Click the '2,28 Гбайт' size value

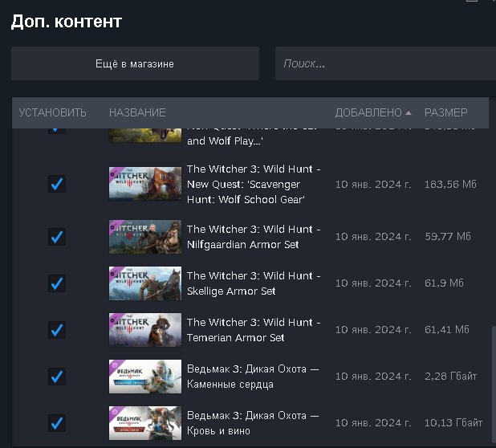click(450, 377)
